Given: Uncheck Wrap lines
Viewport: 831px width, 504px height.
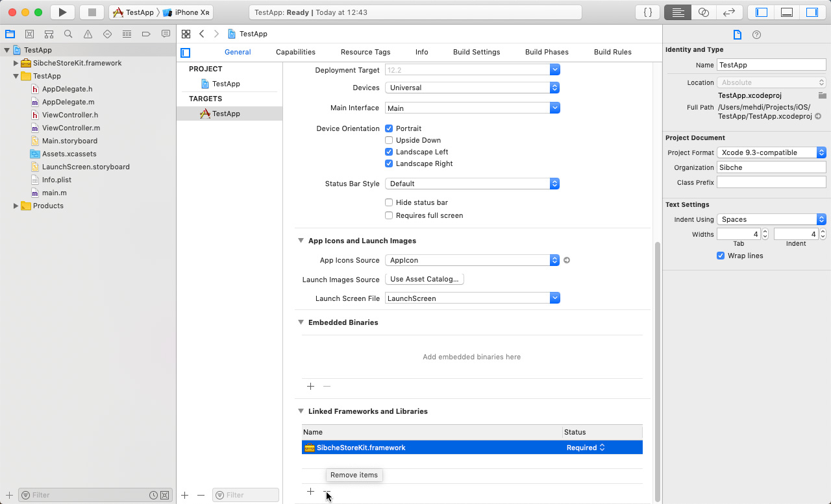Looking at the screenshot, I should [721, 256].
